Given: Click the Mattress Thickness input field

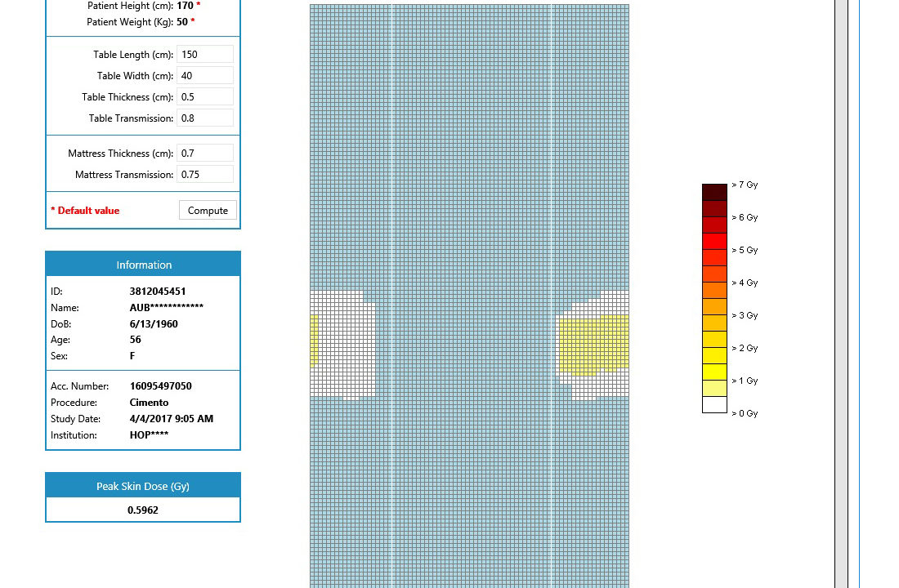Looking at the screenshot, I should tap(204, 153).
